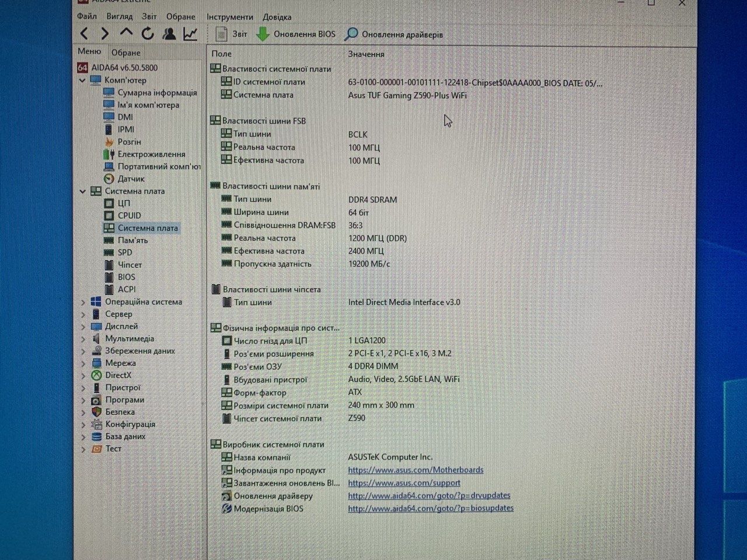Navigate up with the up arrow icon
The image size is (747, 560).
coord(126,33)
